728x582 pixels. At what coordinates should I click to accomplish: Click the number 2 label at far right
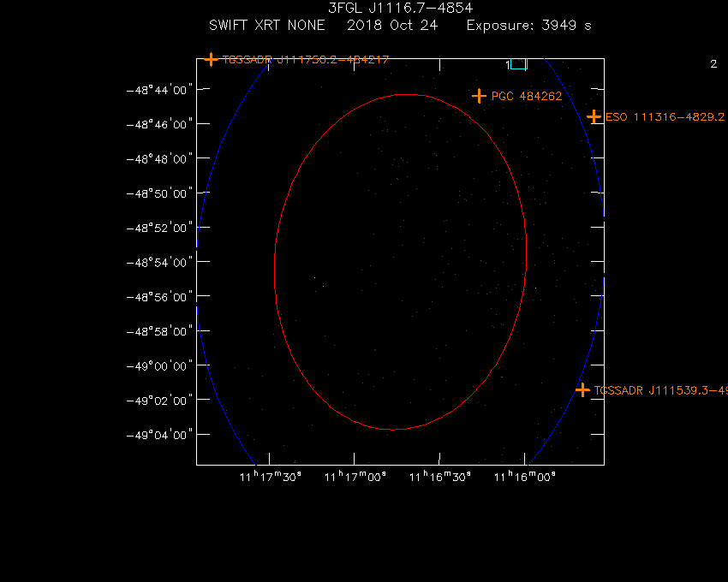tap(713, 64)
